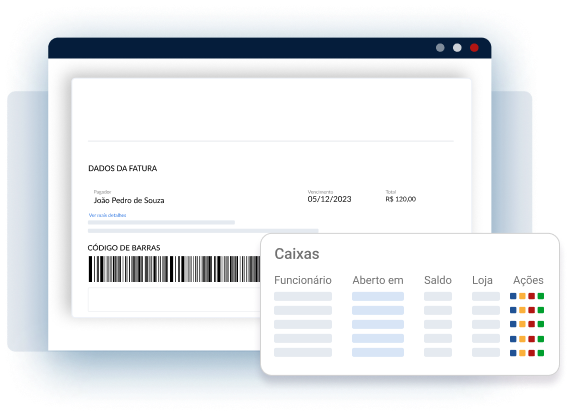Sort by the Aberto em column header
The image size is (568, 414).
click(378, 280)
